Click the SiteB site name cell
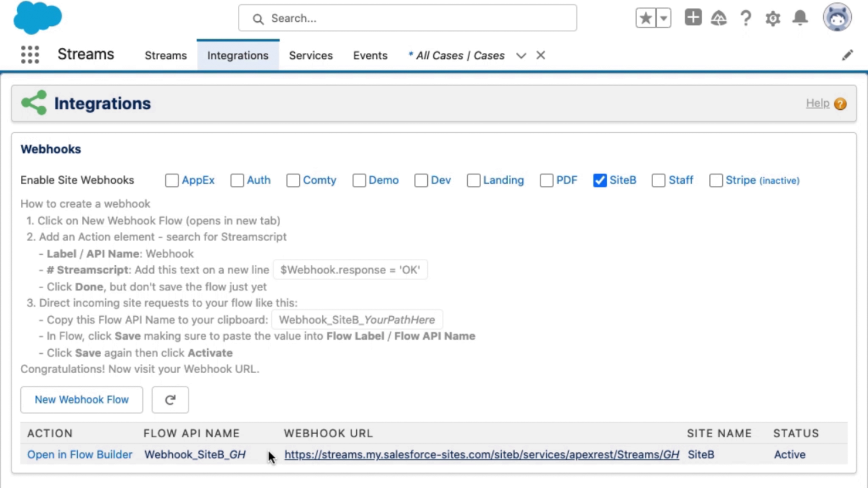The height and width of the screenshot is (488, 868). tap(701, 455)
